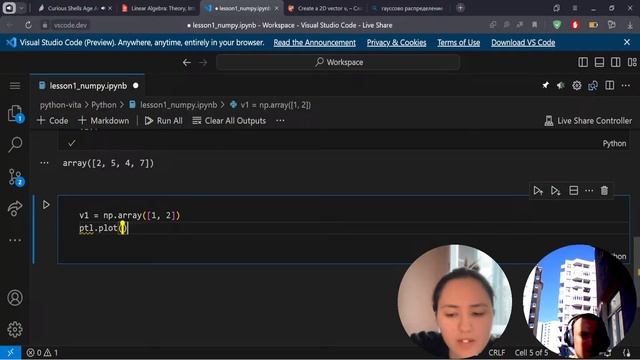640x360 pixels.
Task: Open more cell actions ellipsis
Action: click(x=589, y=191)
